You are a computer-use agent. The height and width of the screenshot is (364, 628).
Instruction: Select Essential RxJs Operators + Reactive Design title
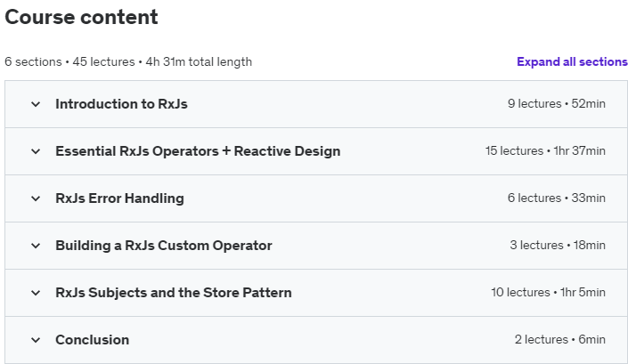(198, 151)
